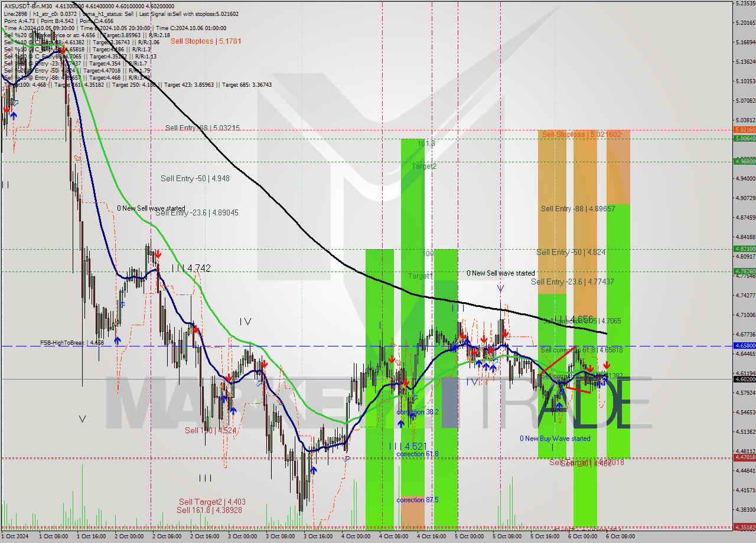Click the 'Sell Stoploss | 5.021602' label
The image size is (756, 543).
[x=582, y=135]
